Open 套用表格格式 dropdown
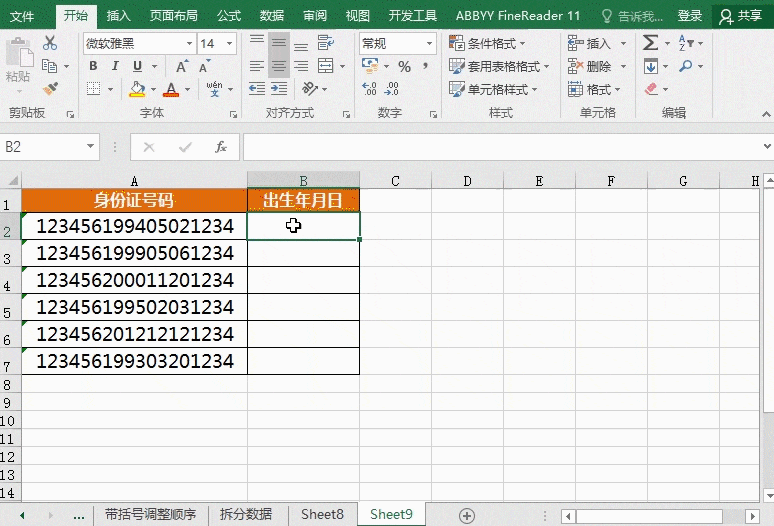This screenshot has width=774, height=526. (x=499, y=66)
